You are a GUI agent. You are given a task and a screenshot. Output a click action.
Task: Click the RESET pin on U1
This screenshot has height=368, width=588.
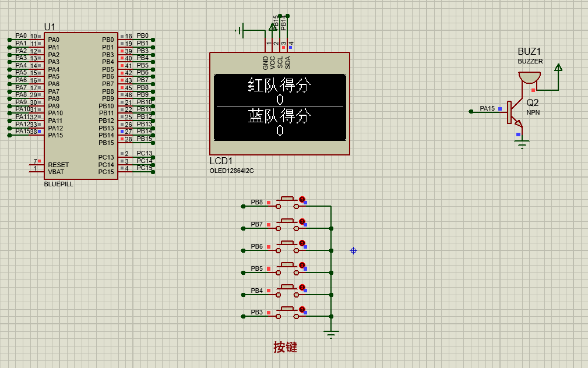(x=58, y=165)
